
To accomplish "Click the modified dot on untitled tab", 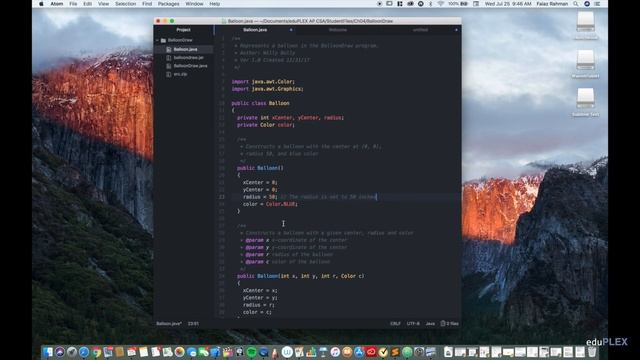I will (456, 30).
